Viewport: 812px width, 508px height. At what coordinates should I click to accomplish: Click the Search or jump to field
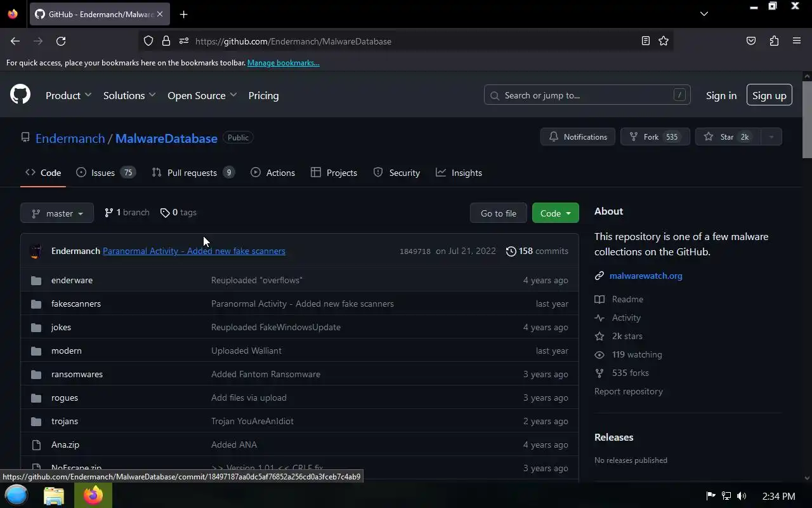tap(587, 95)
